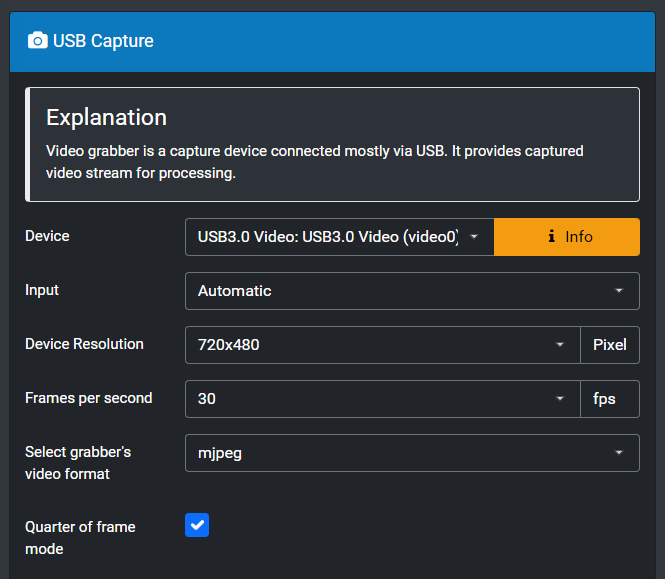Open the Device Resolution dropdown showing 720x480
665x579 pixels.
point(382,345)
